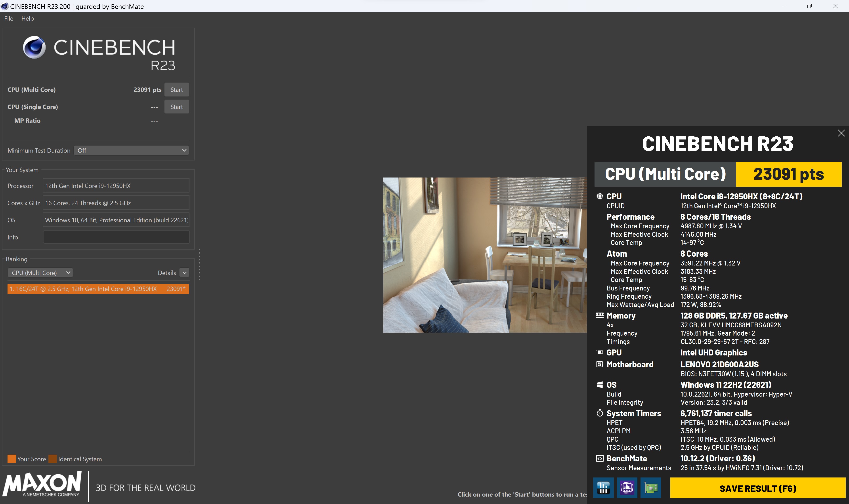Click the OS field in Your System

[116, 220]
